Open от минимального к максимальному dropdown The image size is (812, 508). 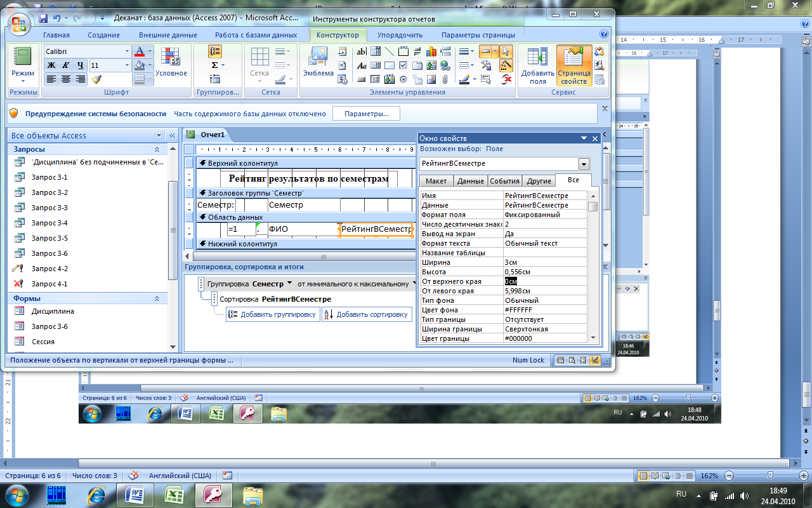[x=414, y=283]
